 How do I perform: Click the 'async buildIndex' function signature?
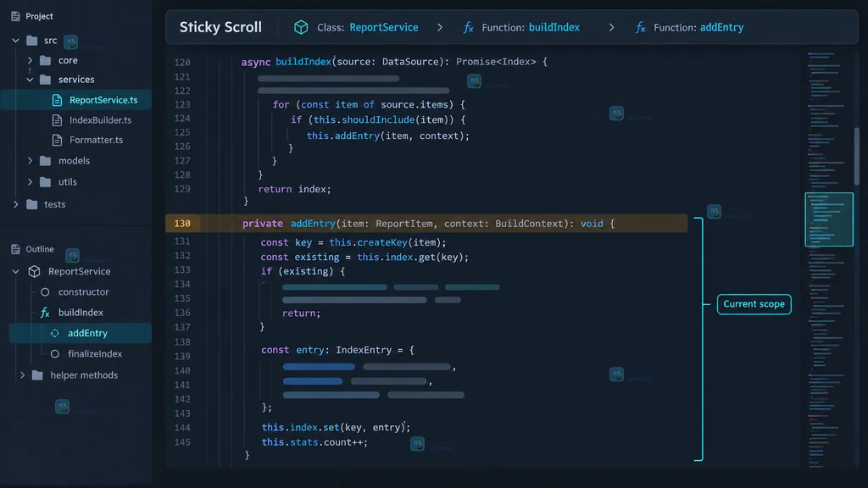394,62
